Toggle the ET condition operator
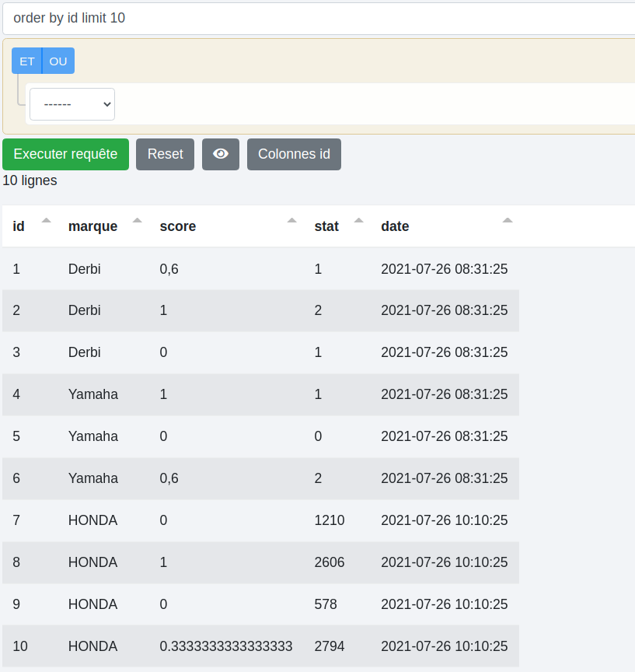This screenshot has width=635, height=672. point(27,61)
